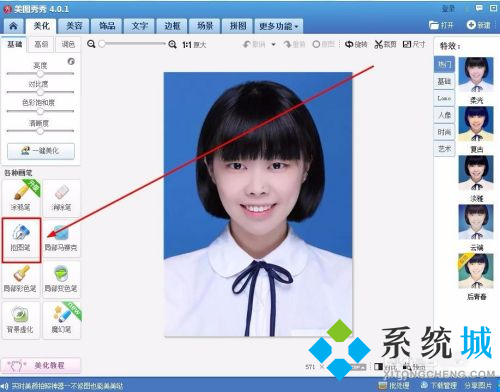
Task: Apply the 复古 effect thumbnail
Action: click(476, 124)
